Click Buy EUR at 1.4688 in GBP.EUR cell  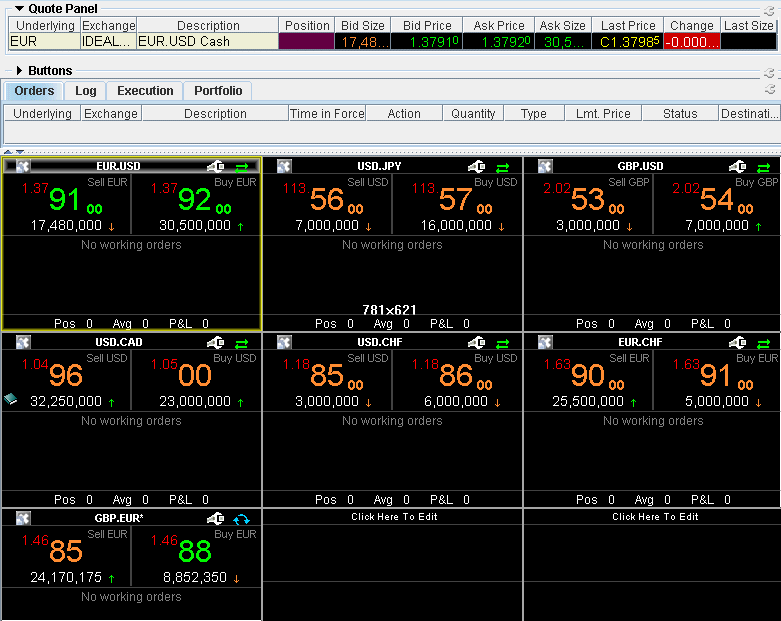tap(196, 556)
